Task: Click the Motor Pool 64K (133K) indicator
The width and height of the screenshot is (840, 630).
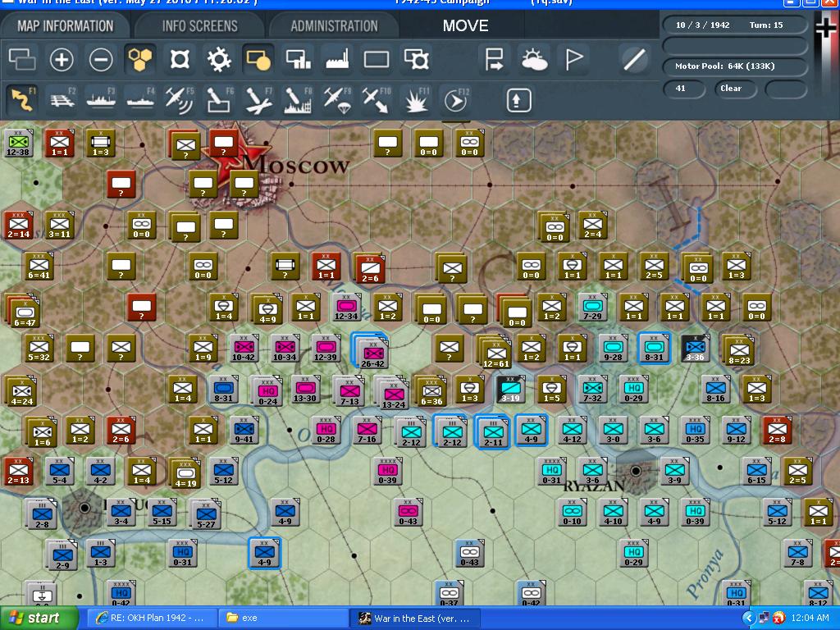Action: pos(735,66)
